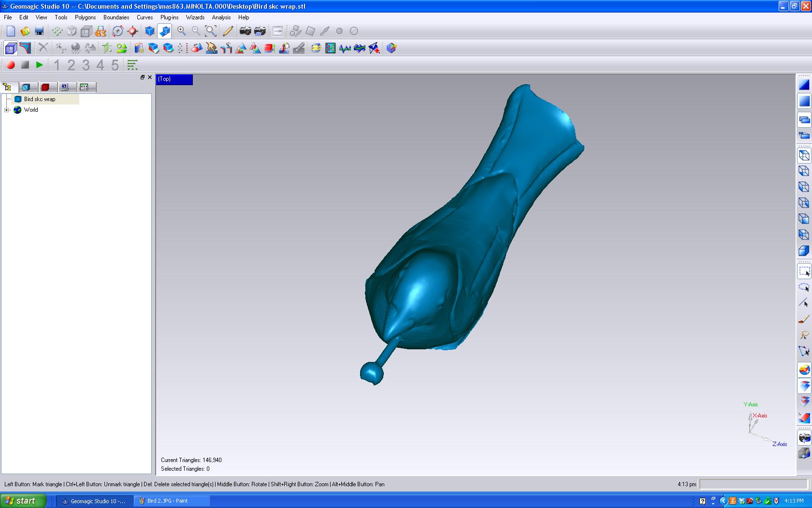This screenshot has height=508, width=812.
Task: Click the (Top) viewport label
Action: pos(174,79)
